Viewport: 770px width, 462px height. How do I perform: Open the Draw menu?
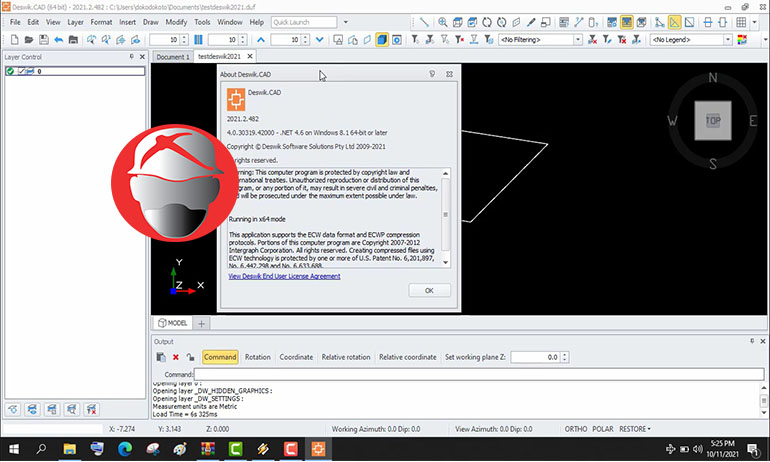pos(151,22)
